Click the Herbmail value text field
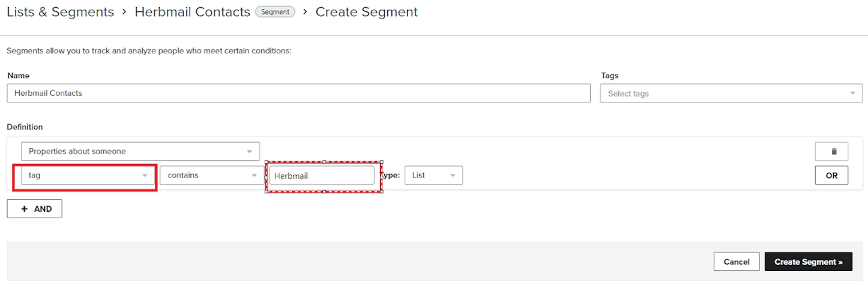The height and width of the screenshot is (298, 868). pos(322,176)
